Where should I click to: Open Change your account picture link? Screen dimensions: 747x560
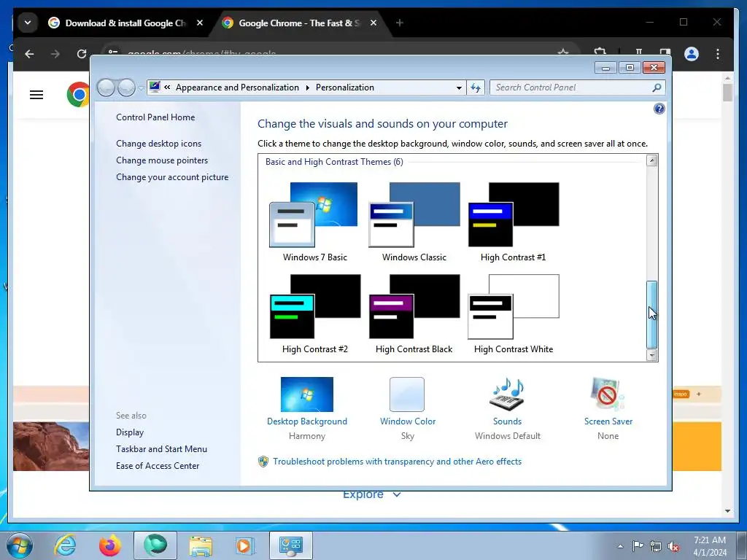[172, 176]
